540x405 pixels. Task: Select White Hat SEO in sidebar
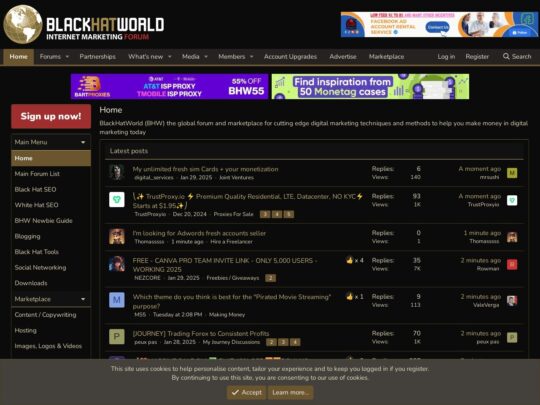coord(36,205)
